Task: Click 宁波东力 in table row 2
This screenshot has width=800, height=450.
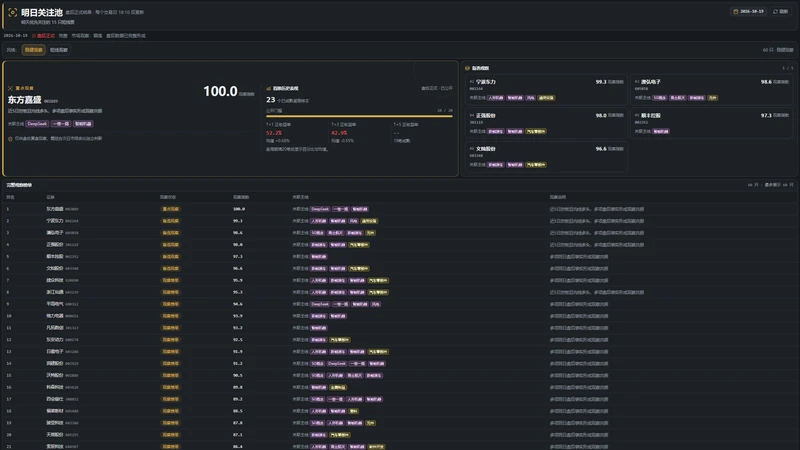Action: [55, 221]
